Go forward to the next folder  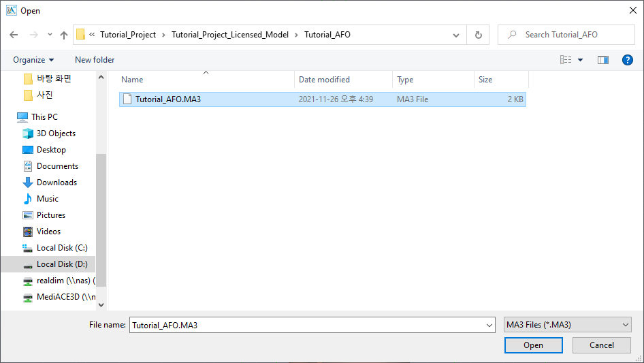click(34, 35)
